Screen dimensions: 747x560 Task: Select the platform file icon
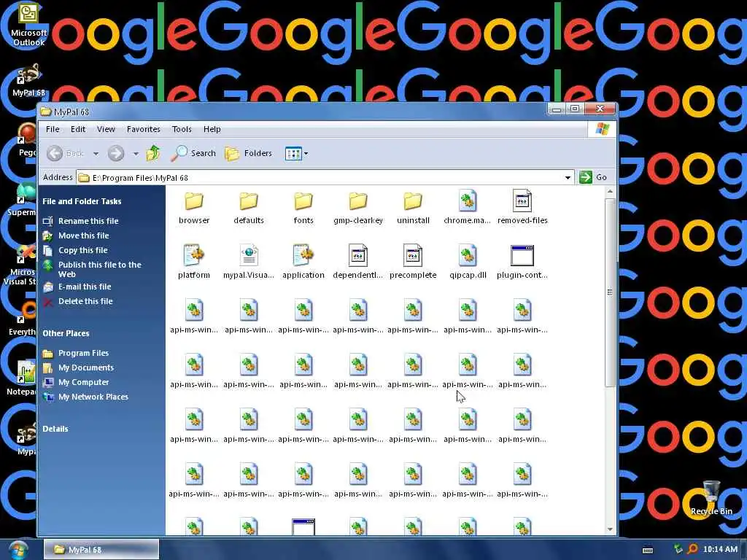[x=194, y=255]
